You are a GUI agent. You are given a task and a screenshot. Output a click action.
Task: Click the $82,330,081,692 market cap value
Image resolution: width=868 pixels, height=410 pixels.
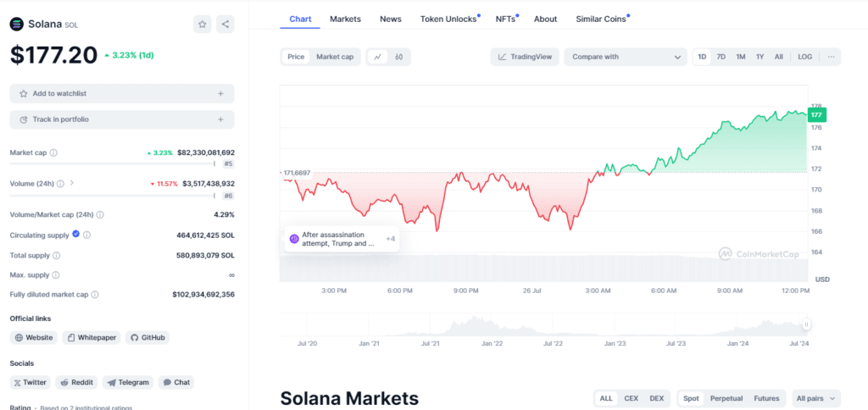point(205,152)
